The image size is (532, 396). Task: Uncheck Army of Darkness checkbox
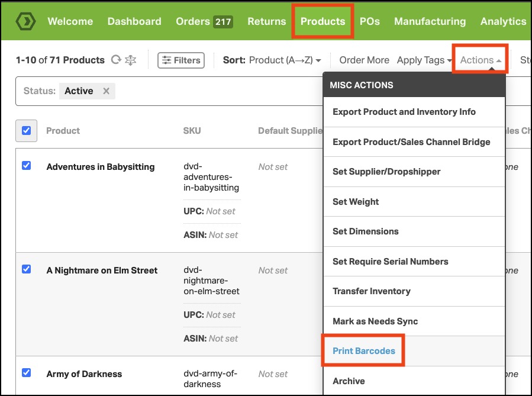(x=26, y=372)
